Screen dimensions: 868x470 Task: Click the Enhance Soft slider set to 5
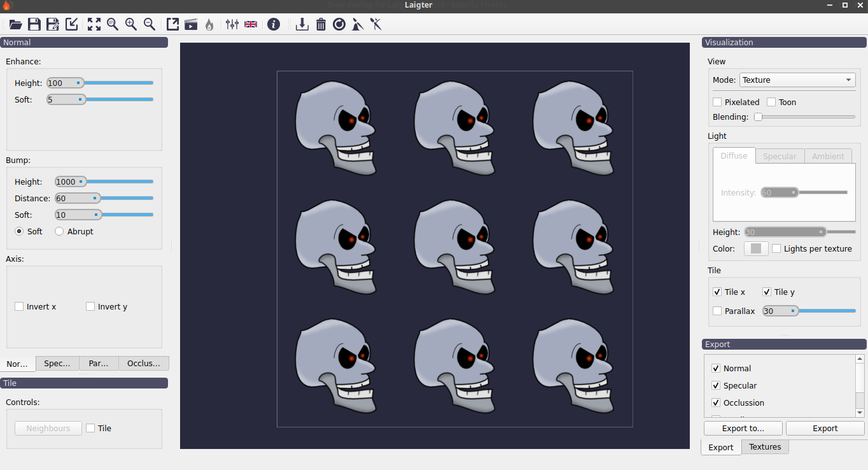(100, 99)
